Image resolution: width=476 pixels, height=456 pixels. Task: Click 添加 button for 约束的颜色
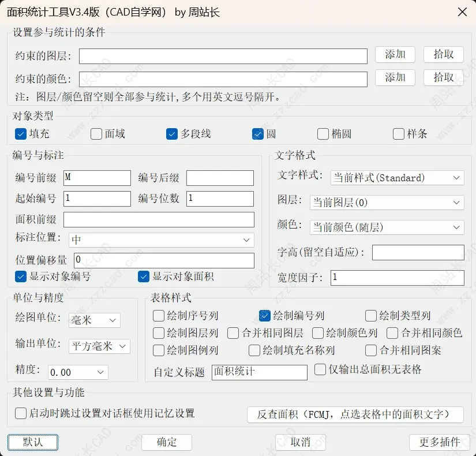pos(395,78)
